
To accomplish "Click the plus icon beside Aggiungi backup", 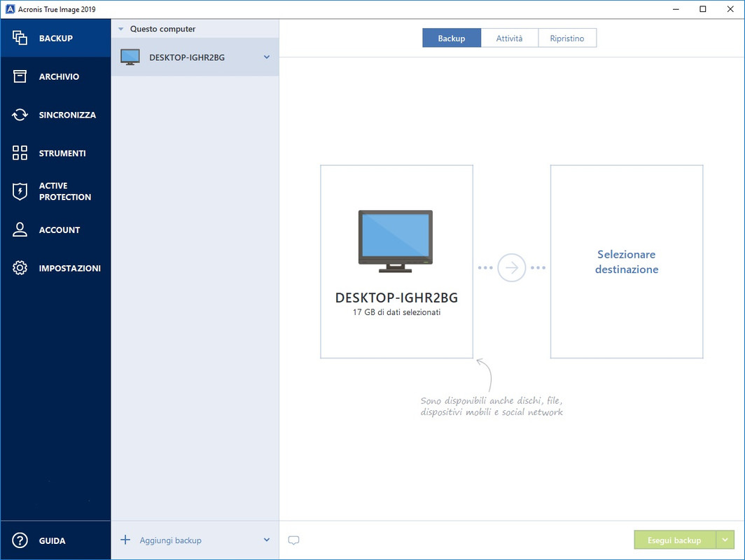I will (125, 540).
